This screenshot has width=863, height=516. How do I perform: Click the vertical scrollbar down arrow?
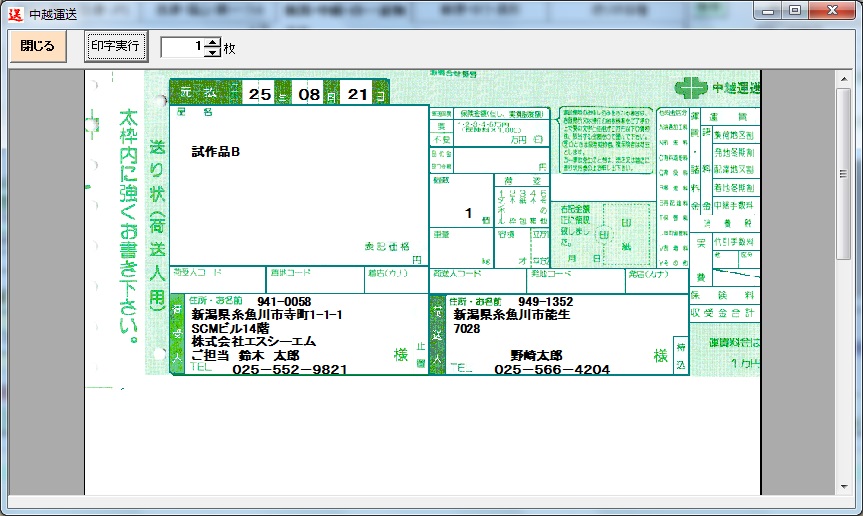pyautogui.click(x=846, y=486)
